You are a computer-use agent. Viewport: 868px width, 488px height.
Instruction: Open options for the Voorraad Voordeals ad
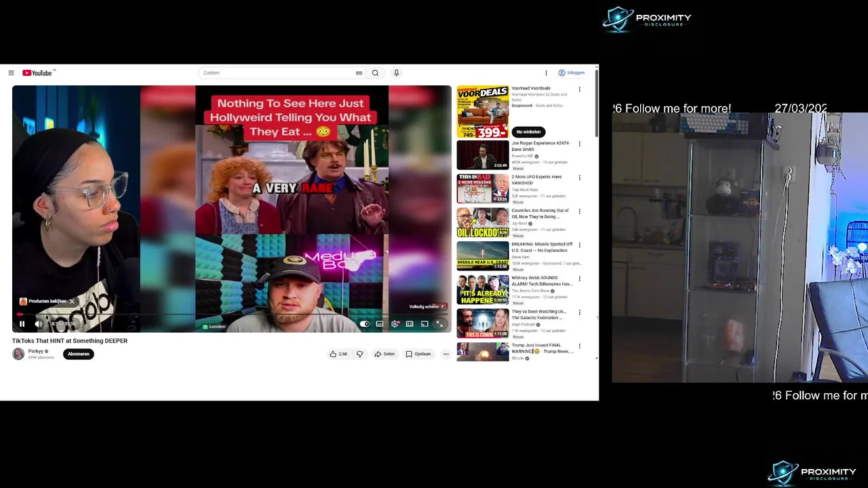(579, 89)
